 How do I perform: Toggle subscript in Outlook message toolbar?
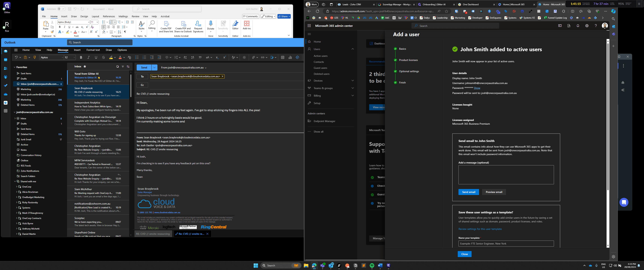tap(217, 57)
